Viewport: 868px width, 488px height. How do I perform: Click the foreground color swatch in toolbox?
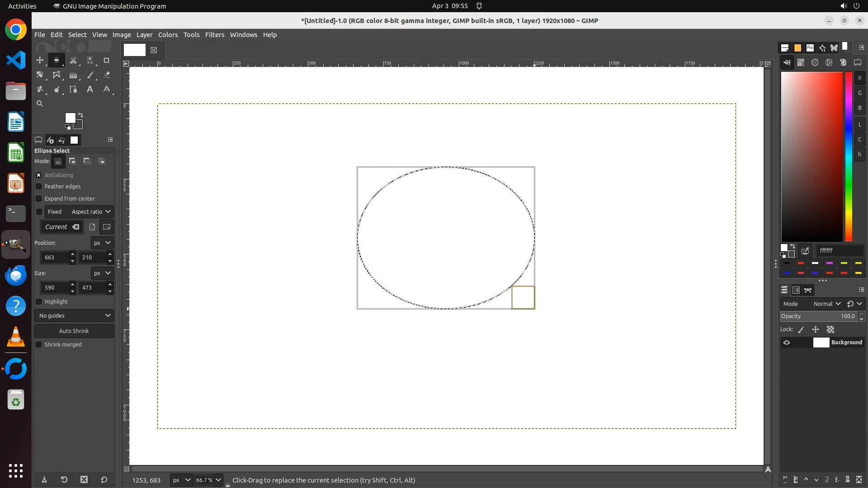(x=70, y=117)
